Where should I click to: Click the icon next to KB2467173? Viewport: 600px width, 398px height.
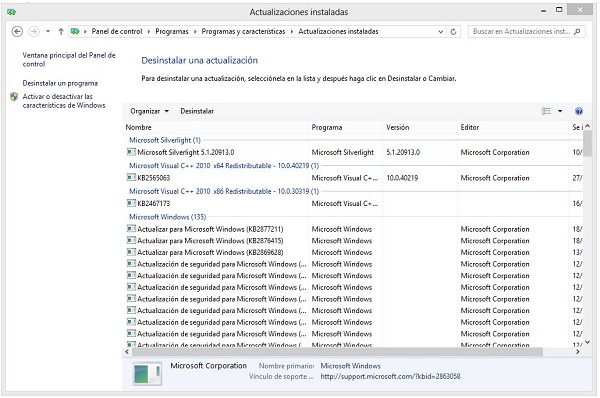click(x=131, y=203)
